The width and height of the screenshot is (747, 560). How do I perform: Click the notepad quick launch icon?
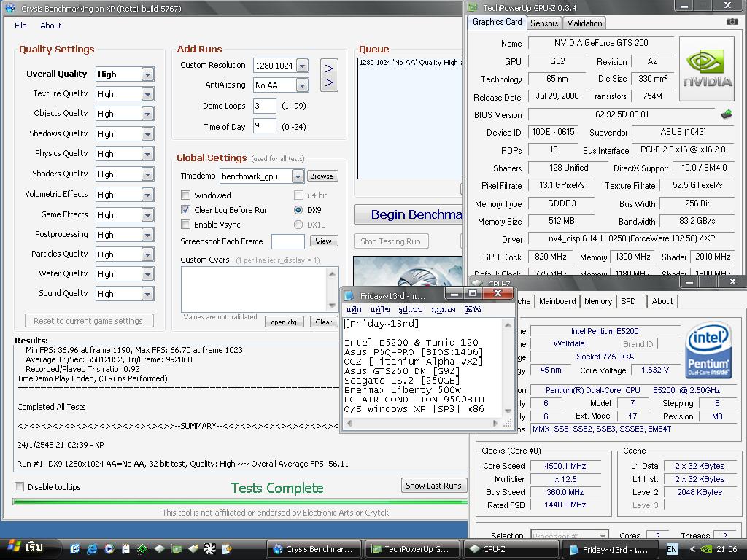point(125,548)
